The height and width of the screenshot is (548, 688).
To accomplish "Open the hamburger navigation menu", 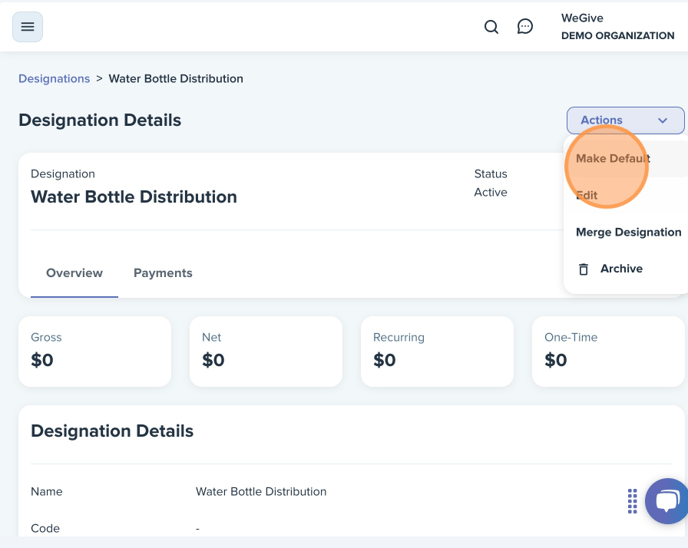I will [x=27, y=27].
